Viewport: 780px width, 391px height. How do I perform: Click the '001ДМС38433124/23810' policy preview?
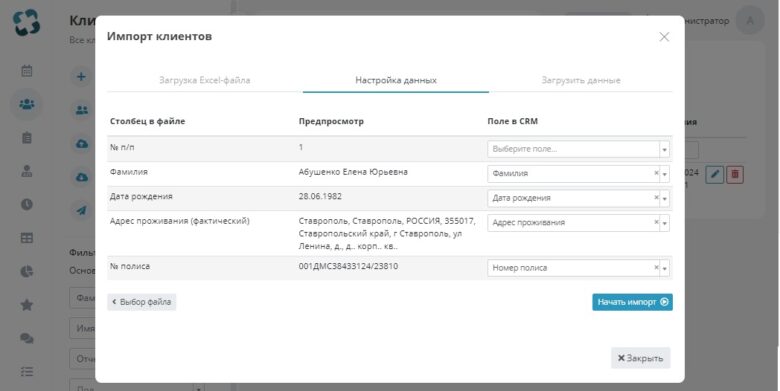coord(348,266)
